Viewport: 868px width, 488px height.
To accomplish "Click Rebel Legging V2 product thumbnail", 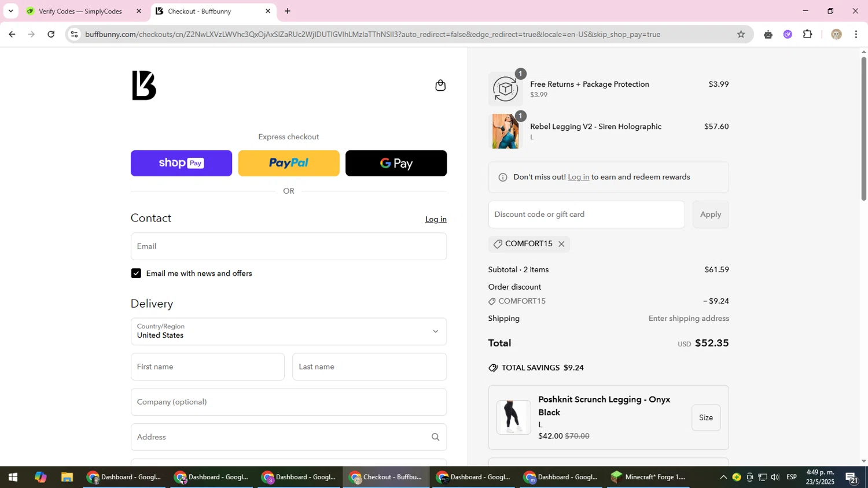I will pyautogui.click(x=505, y=131).
